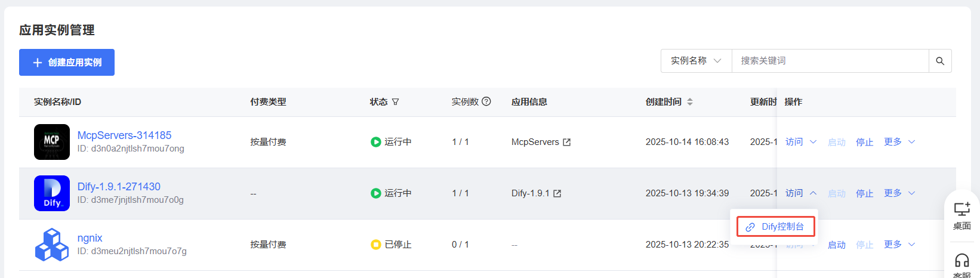Image resolution: width=980 pixels, height=278 pixels.
Task: Click the 桌面 desktop icon
Action: click(961, 209)
